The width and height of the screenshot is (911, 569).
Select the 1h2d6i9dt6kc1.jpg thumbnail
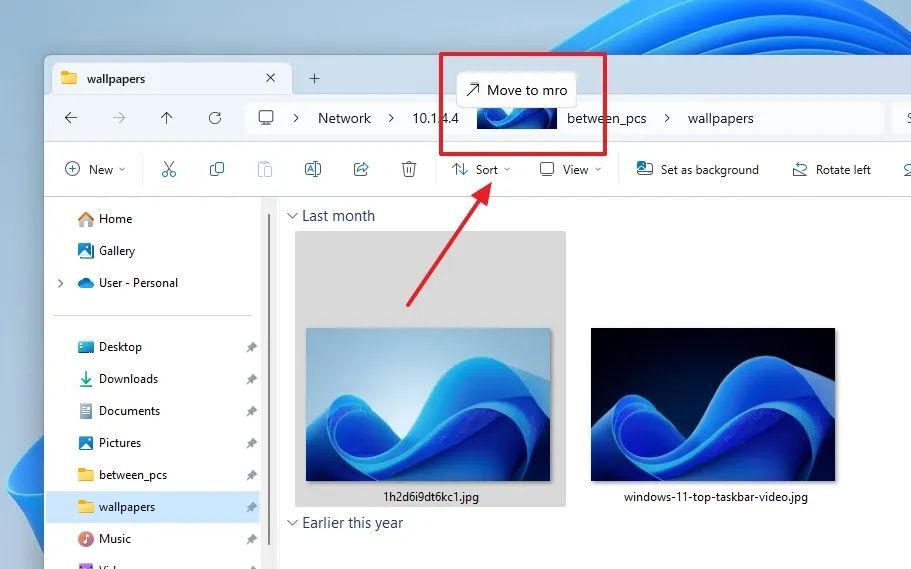(428, 405)
